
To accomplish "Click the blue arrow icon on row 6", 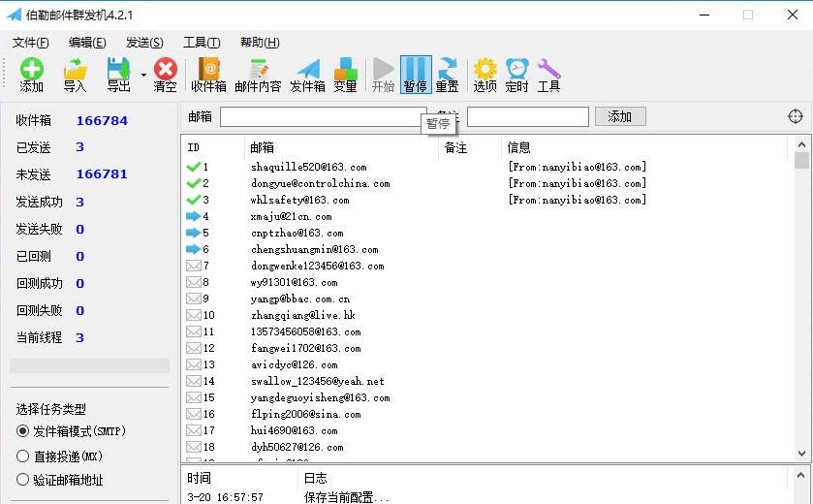I will coord(194,249).
